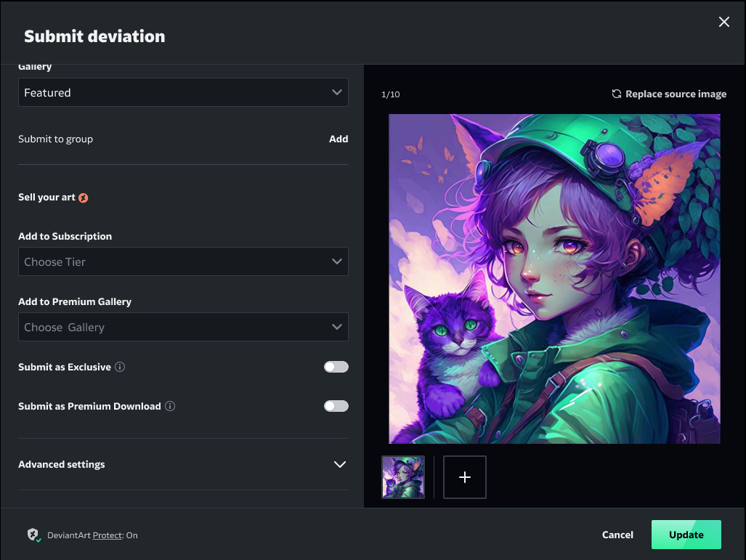The width and height of the screenshot is (746, 560).
Task: Click the DeviantArt Protect shield icon
Action: pyautogui.click(x=33, y=535)
